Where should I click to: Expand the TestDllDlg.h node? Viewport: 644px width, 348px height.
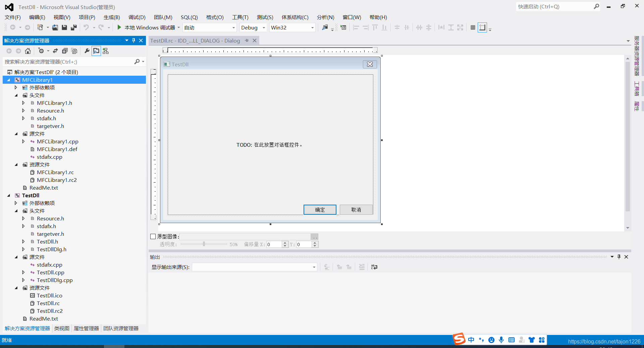click(23, 249)
